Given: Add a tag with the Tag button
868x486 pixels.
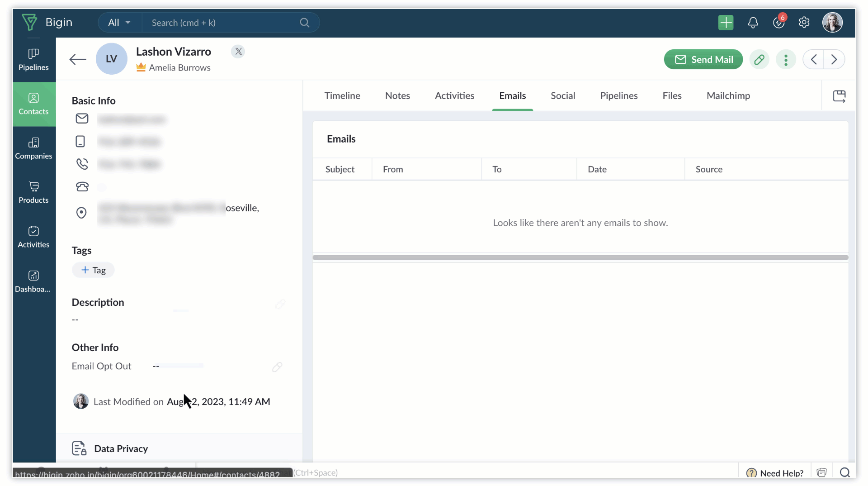Looking at the screenshot, I should coord(93,270).
